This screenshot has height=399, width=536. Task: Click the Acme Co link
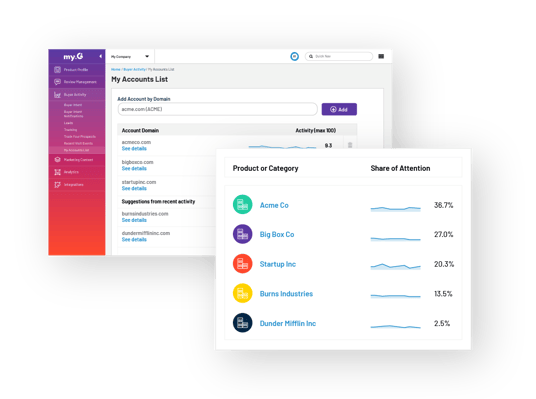(x=274, y=205)
